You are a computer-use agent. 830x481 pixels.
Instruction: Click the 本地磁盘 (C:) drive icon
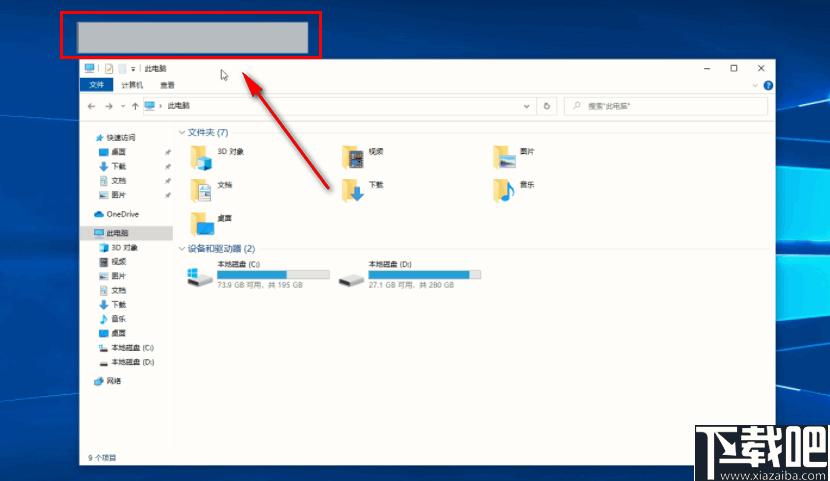point(200,276)
